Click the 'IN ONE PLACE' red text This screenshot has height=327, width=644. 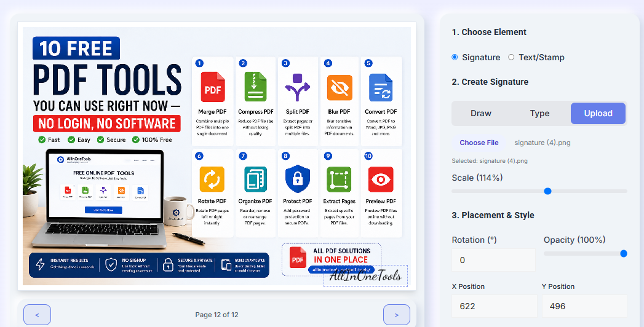click(341, 260)
